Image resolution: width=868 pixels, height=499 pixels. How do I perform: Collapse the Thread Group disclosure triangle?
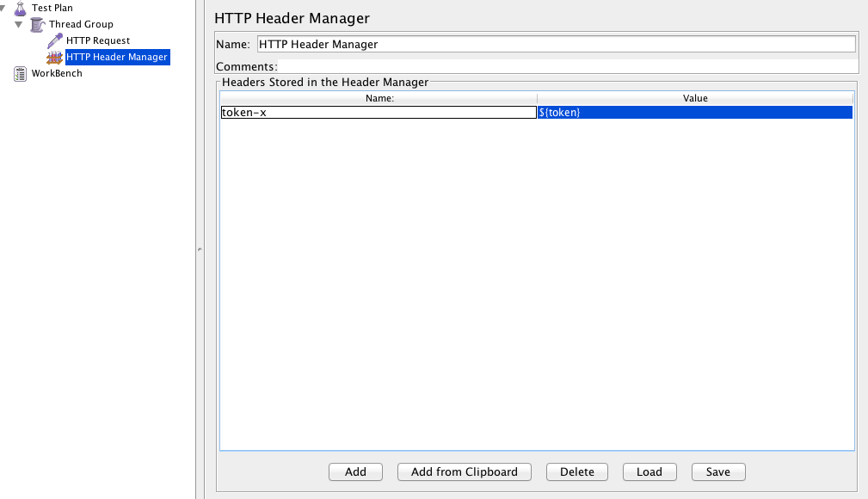19,24
